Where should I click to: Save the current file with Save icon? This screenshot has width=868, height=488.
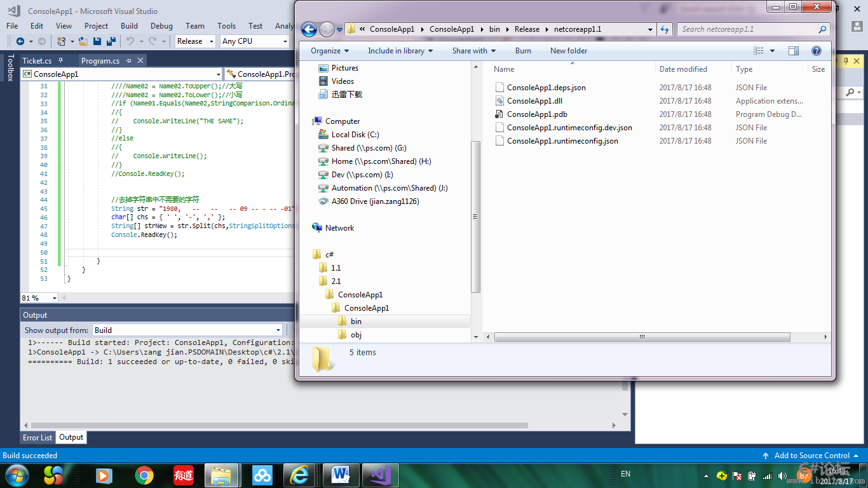[97, 41]
